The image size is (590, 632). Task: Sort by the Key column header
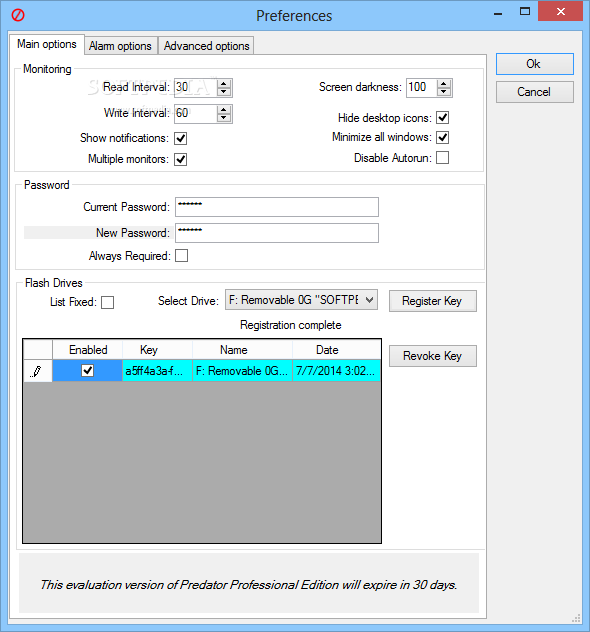click(157, 349)
